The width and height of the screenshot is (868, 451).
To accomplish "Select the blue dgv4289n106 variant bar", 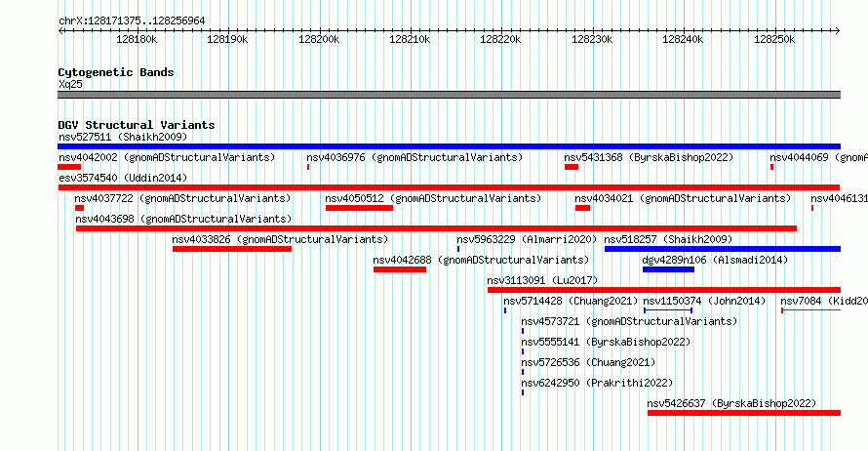I will click(668, 269).
